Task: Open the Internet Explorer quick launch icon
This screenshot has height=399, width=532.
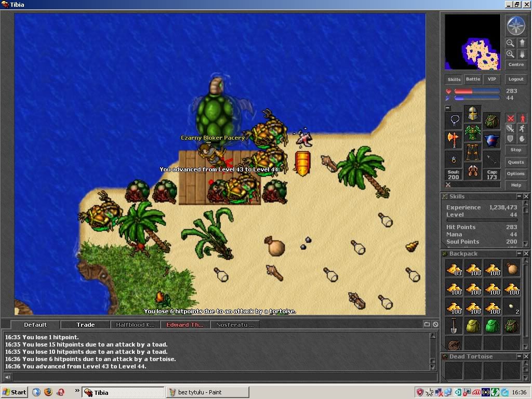Action: 36,392
